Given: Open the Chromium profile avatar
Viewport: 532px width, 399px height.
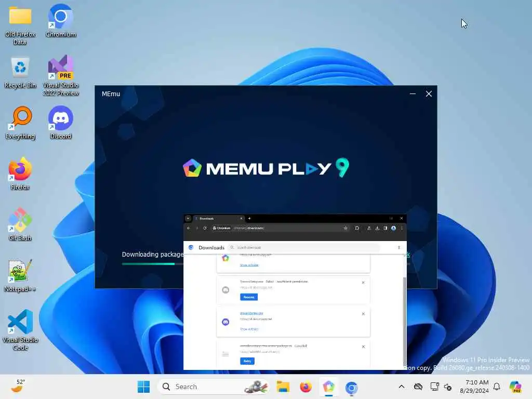Looking at the screenshot, I should (x=394, y=228).
